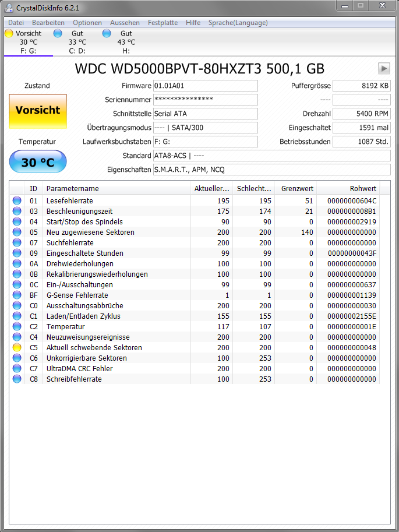The height and width of the screenshot is (532, 399).
Task: Click status orb for 04 Start/Stop des Spindels
Action: [x=17, y=222]
